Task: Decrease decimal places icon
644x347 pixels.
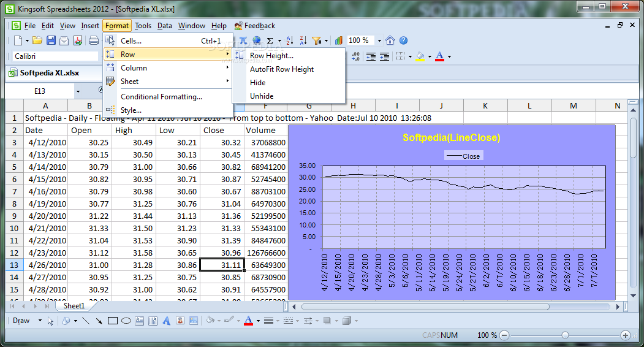Action: tap(355, 56)
